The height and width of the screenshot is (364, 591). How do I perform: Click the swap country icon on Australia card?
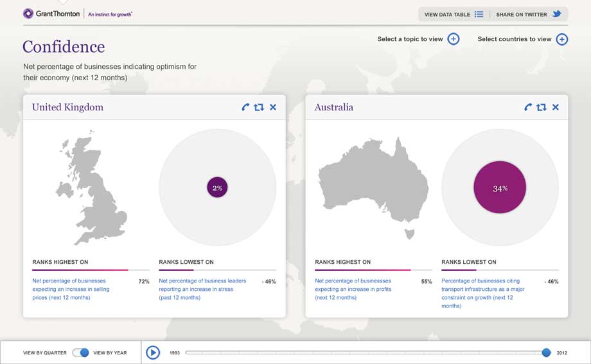click(542, 107)
